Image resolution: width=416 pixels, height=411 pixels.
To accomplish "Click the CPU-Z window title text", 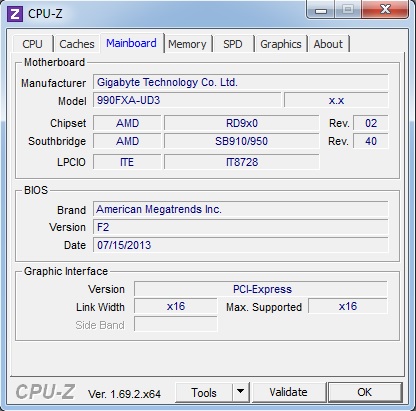I will (45, 14).
